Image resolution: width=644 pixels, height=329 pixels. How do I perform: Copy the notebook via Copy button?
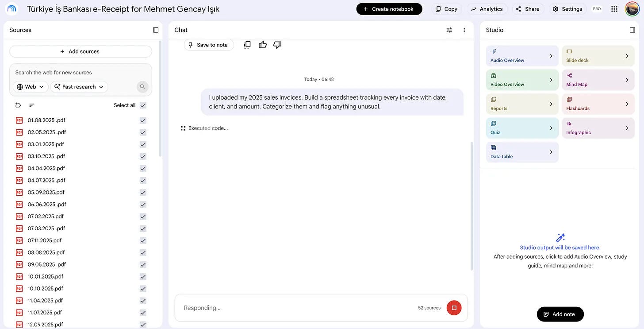(x=446, y=9)
